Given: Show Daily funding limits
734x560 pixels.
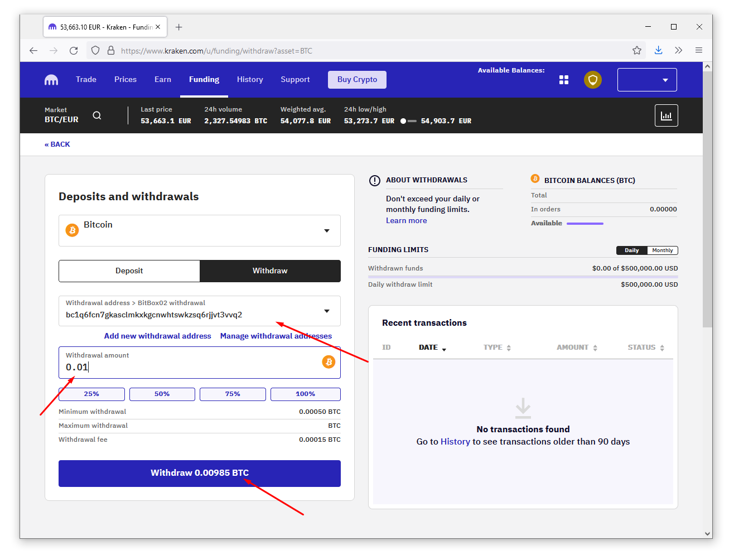Looking at the screenshot, I should [632, 250].
